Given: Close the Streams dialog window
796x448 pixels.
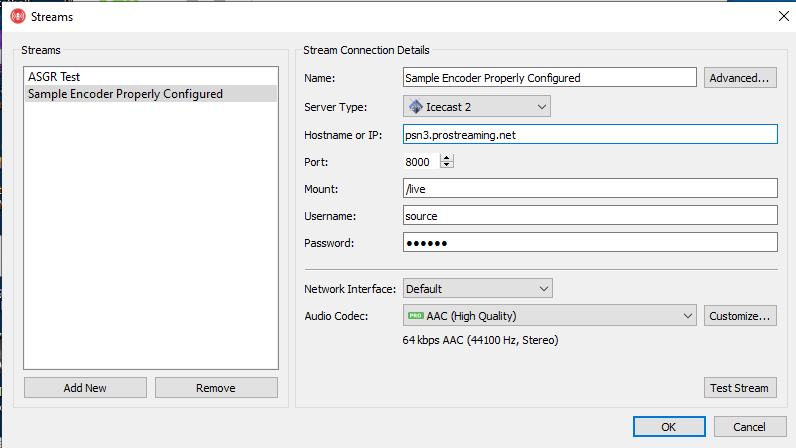Looking at the screenshot, I should (x=781, y=16).
